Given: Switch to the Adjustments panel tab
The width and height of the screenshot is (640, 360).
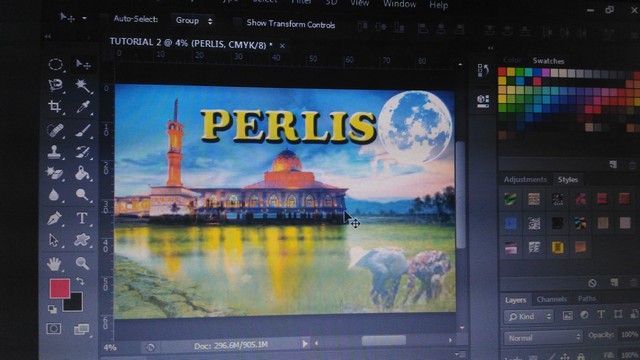Looking at the screenshot, I should pyautogui.click(x=525, y=179).
